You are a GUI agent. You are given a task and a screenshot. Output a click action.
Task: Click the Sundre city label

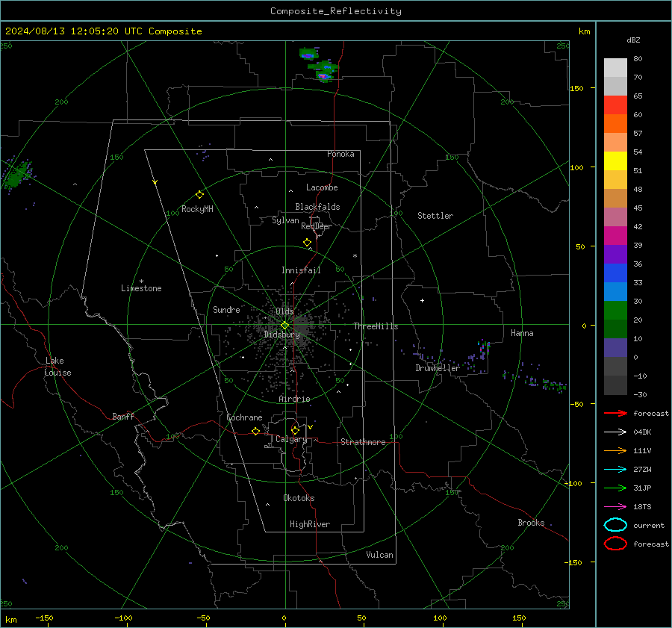226,309
